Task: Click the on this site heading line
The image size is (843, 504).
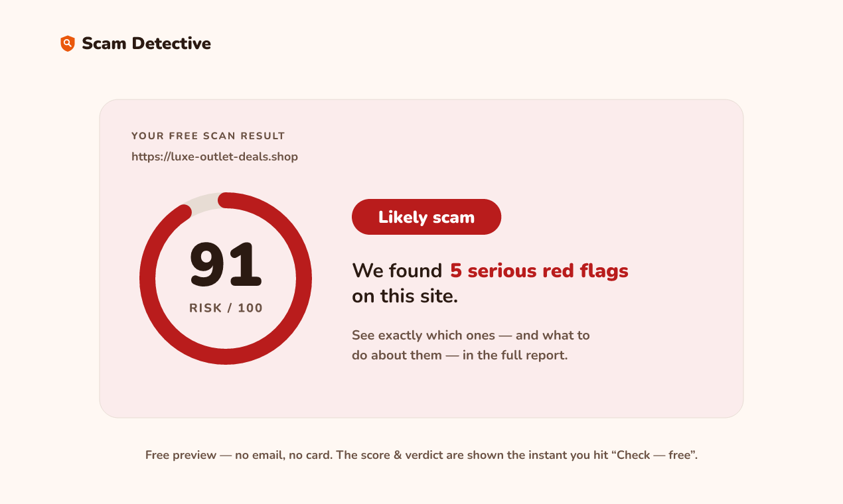Action: (405, 296)
